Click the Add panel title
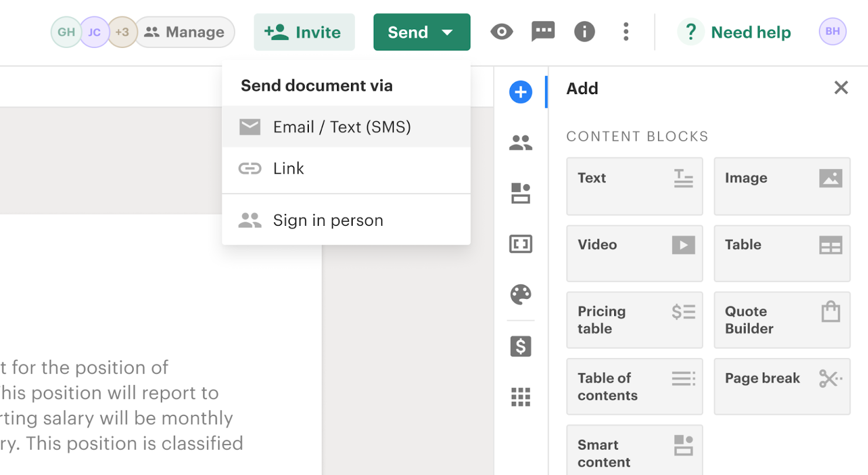This screenshot has height=475, width=868. tap(582, 89)
